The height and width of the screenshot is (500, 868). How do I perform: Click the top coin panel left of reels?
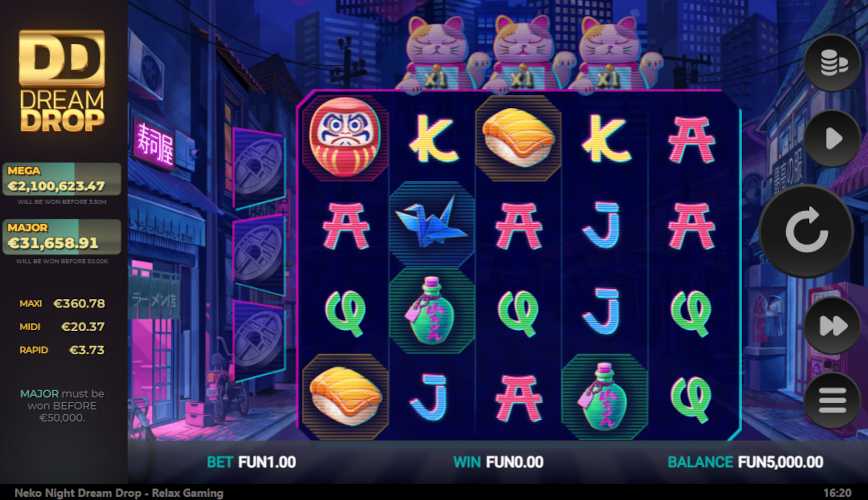259,168
